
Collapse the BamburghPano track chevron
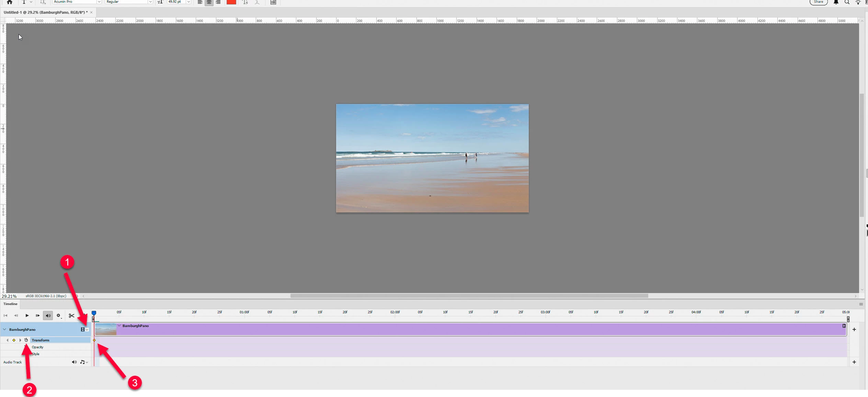click(x=4, y=329)
